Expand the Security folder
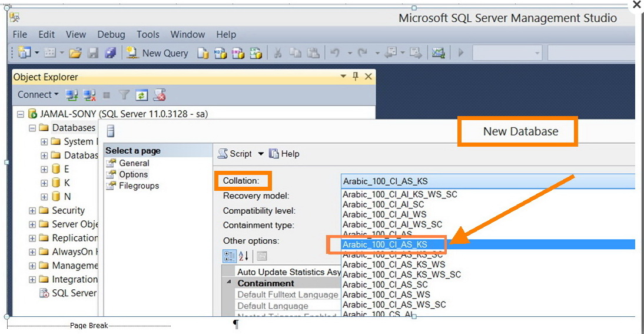The image size is (644, 334). pyautogui.click(x=32, y=211)
